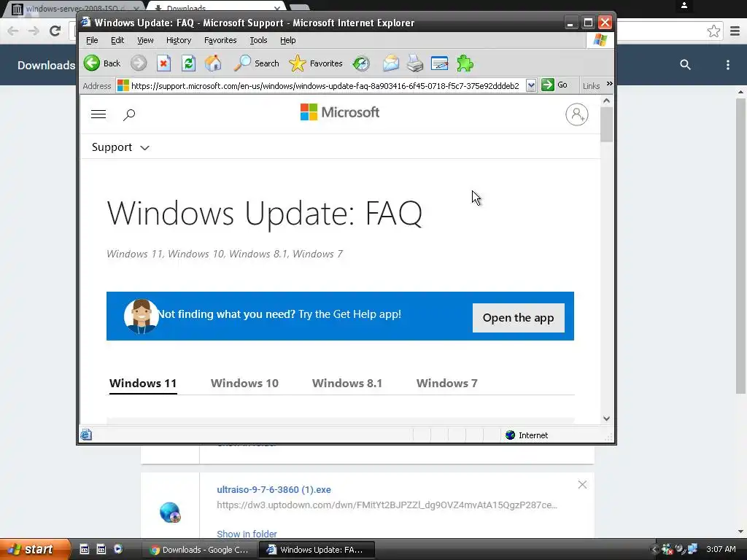Screen dimensions: 747x560
Task: Expand the Support dropdown
Action: 120,147
